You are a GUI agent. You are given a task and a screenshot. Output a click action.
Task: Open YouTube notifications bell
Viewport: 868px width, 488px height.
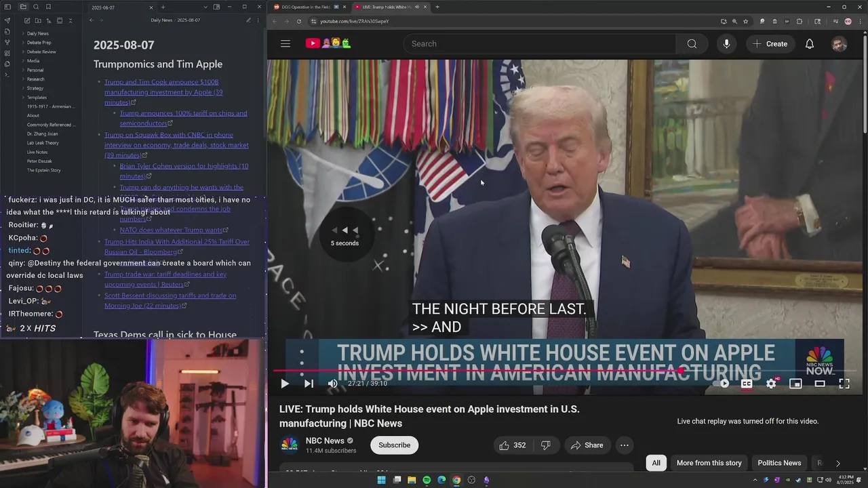(x=809, y=43)
